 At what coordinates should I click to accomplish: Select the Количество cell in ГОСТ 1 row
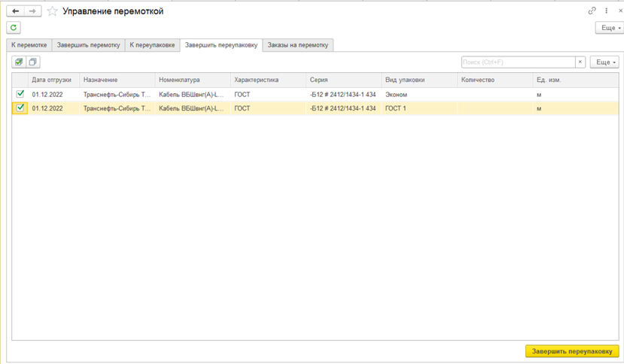[x=495, y=108]
